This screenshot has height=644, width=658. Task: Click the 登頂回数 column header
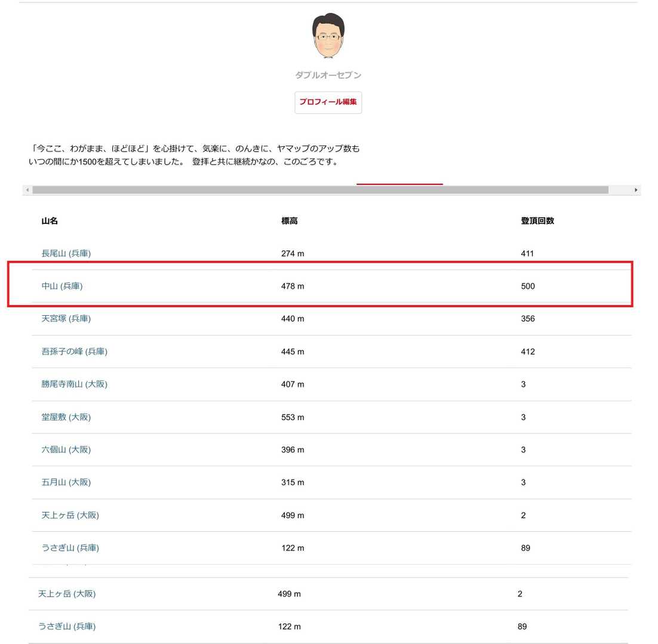(537, 221)
